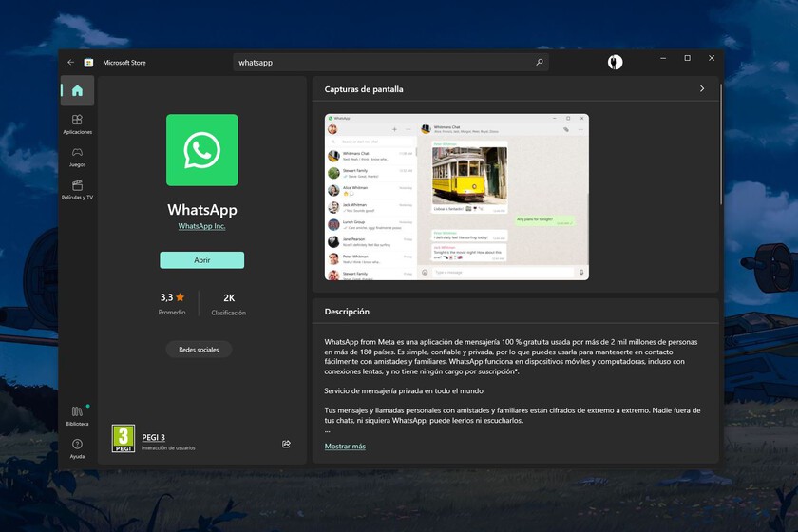Viewport: 798px width, 532px height.
Task: Share WhatsApp app via share icon
Action: (286, 444)
